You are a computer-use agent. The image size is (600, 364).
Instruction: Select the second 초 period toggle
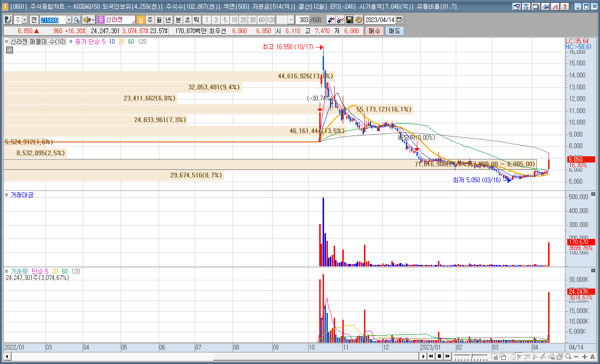pyautogui.click(x=187, y=20)
